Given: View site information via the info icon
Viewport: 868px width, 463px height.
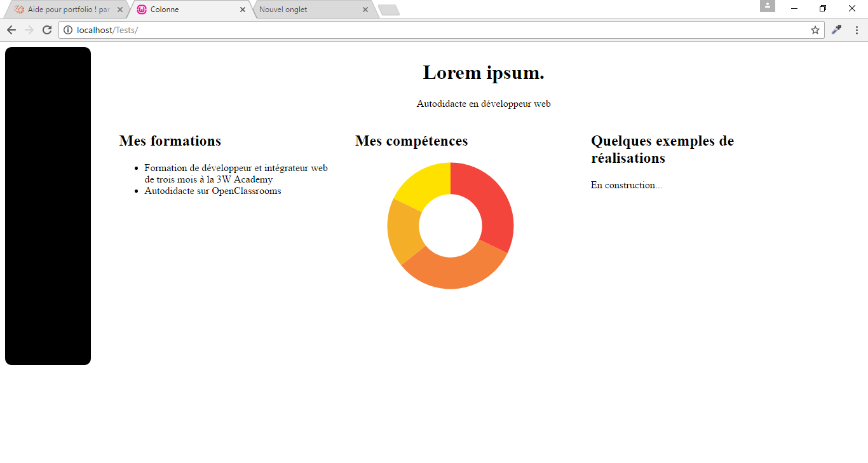Looking at the screenshot, I should click(x=67, y=29).
